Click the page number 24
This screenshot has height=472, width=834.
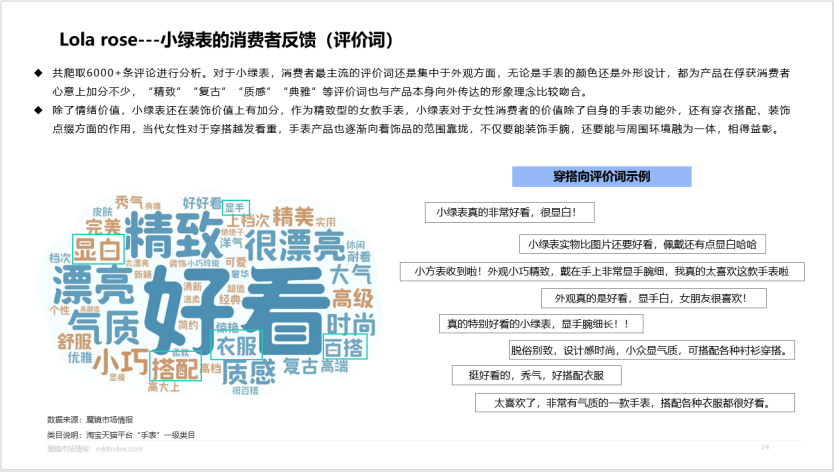point(765,447)
